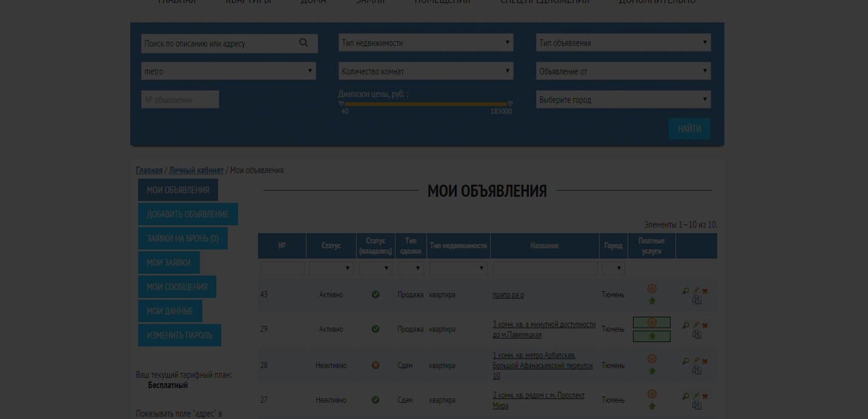The height and width of the screenshot is (419, 868).
Task: View listing 27 with the magnifier icon
Action: click(x=686, y=396)
